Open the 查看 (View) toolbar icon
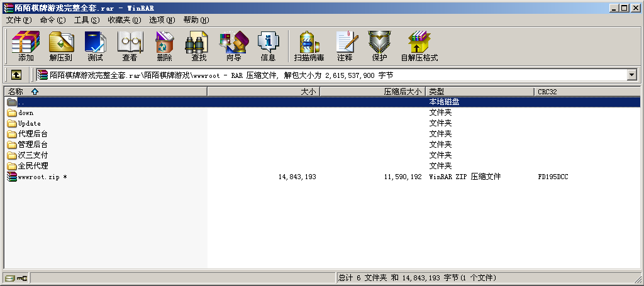644x286 pixels. 130,47
